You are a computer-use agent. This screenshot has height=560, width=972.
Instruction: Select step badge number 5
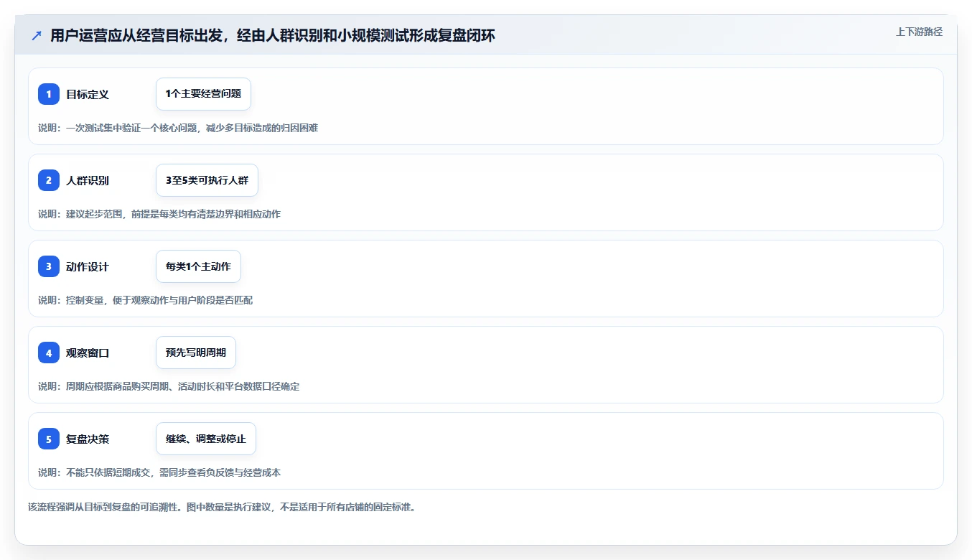[49, 439]
